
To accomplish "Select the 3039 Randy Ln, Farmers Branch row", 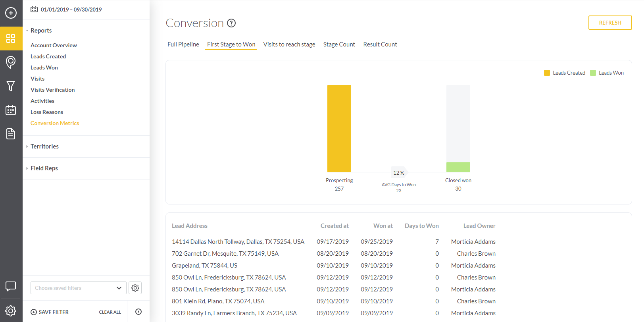I will (334, 313).
